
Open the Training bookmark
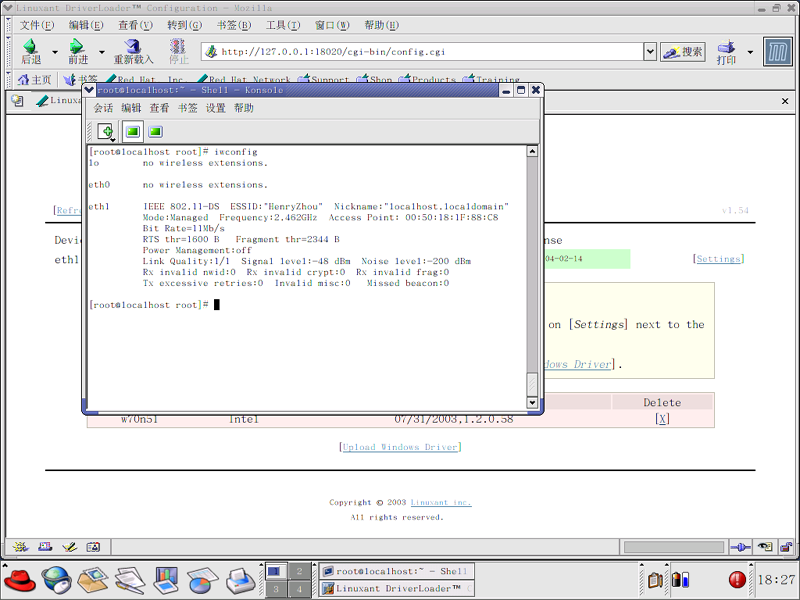pyautogui.click(x=491, y=80)
